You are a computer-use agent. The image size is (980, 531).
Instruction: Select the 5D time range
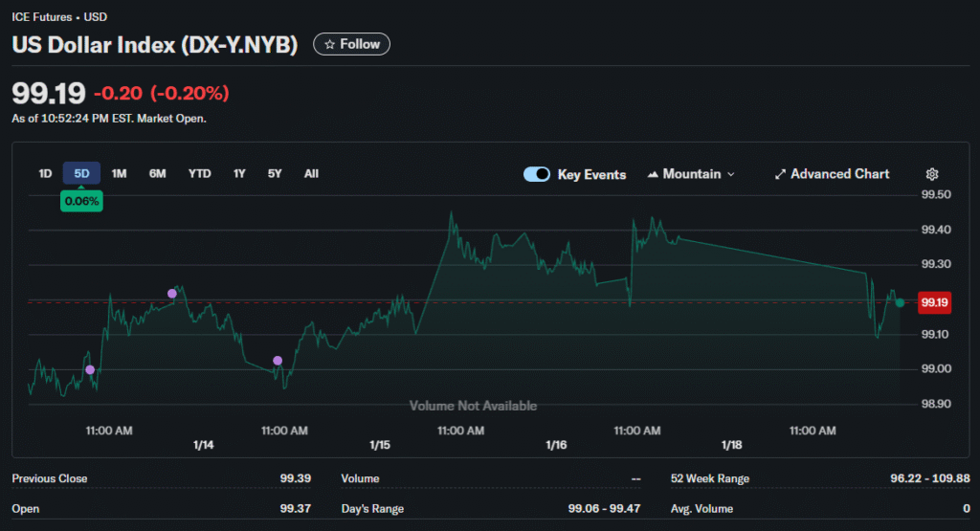pyautogui.click(x=81, y=173)
